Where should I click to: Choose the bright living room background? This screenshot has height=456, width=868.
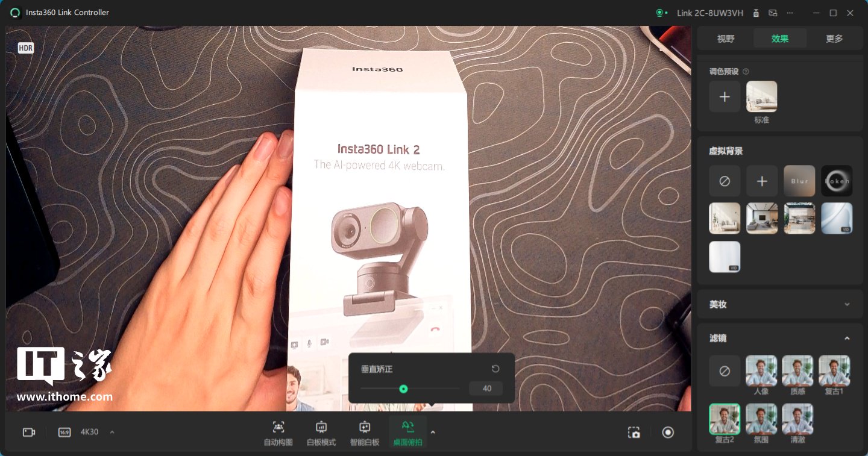coord(725,218)
